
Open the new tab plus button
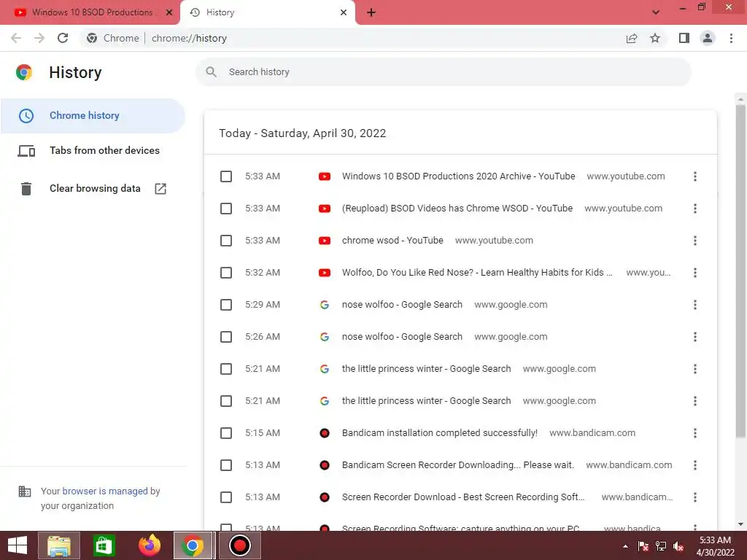tap(371, 12)
